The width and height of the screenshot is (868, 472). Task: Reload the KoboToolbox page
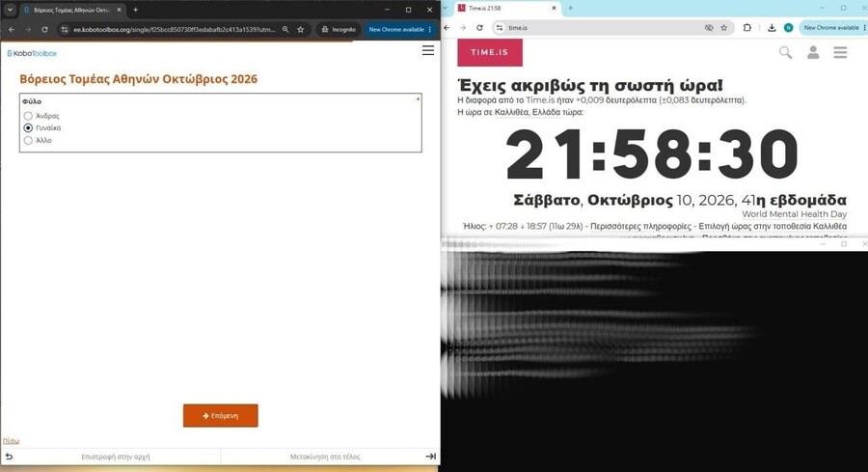[44, 29]
